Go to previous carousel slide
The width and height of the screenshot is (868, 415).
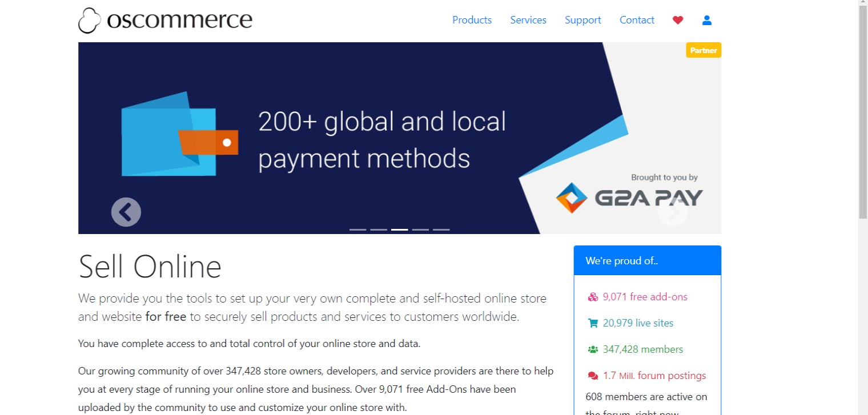pos(126,212)
